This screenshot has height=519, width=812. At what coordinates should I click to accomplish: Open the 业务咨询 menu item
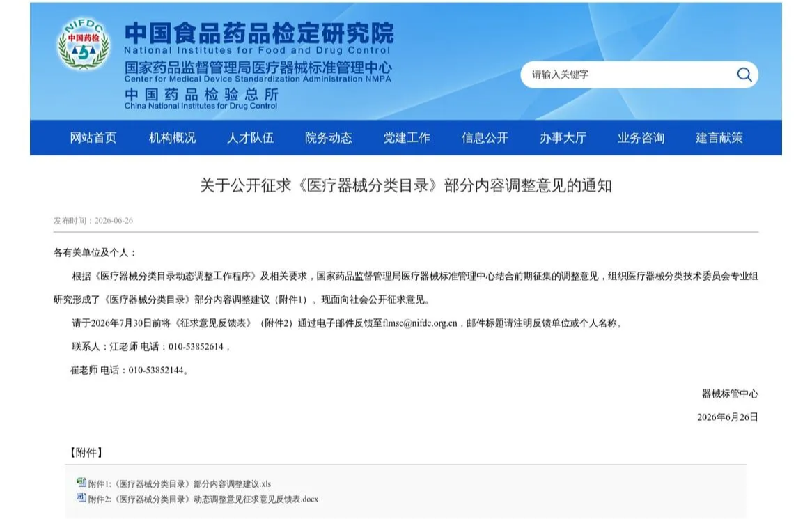tap(641, 138)
